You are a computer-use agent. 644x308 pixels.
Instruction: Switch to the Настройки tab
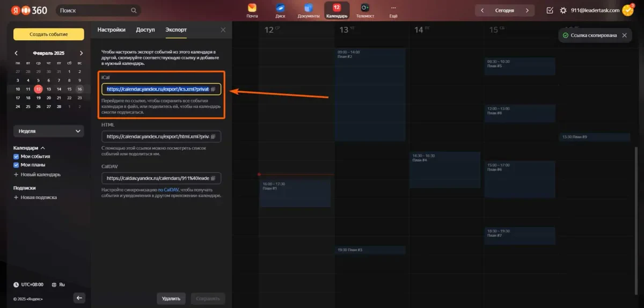112,30
